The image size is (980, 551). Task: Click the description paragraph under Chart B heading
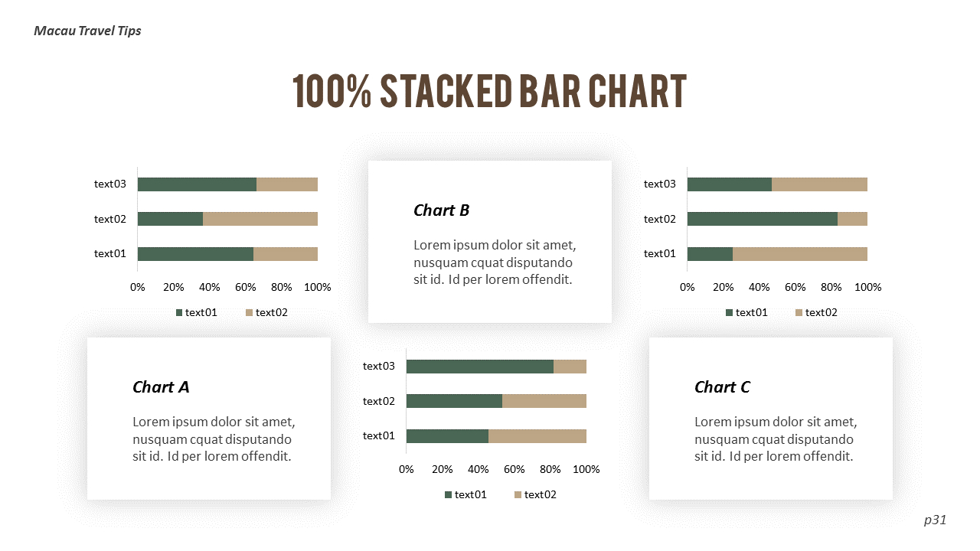tap(495, 262)
